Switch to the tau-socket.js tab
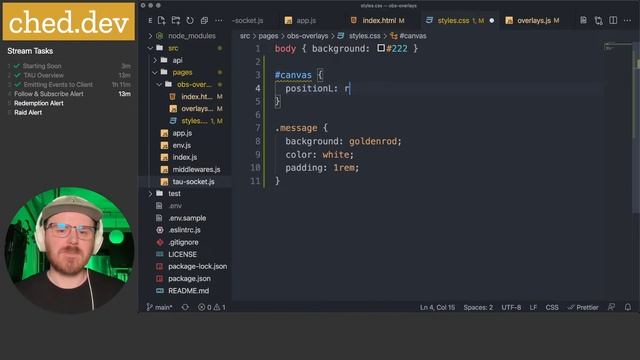 click(248, 20)
